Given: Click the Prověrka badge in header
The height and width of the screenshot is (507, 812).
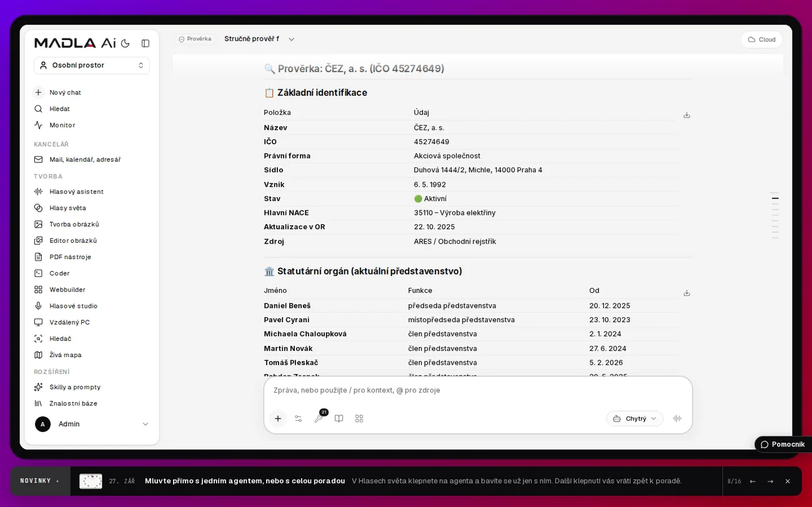Looking at the screenshot, I should point(195,39).
